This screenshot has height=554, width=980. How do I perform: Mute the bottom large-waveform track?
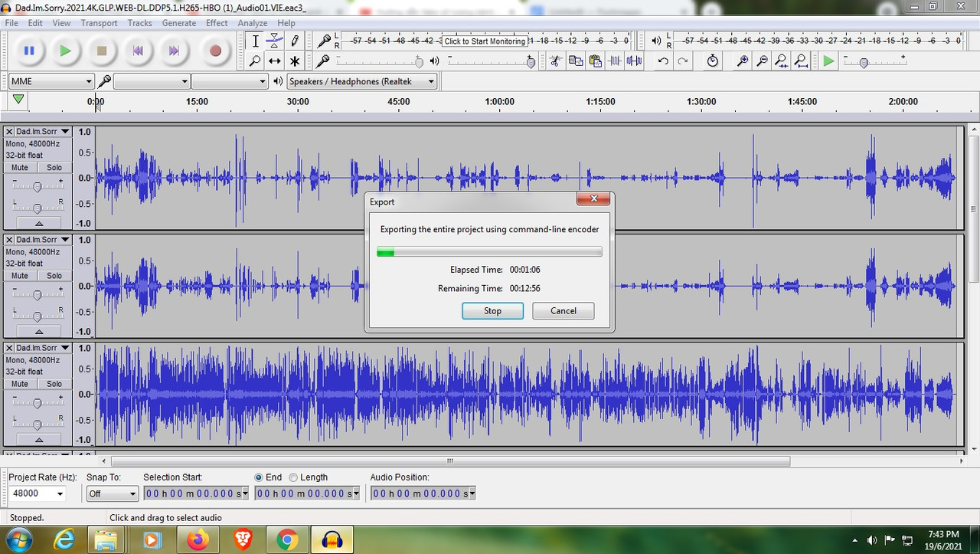point(20,383)
